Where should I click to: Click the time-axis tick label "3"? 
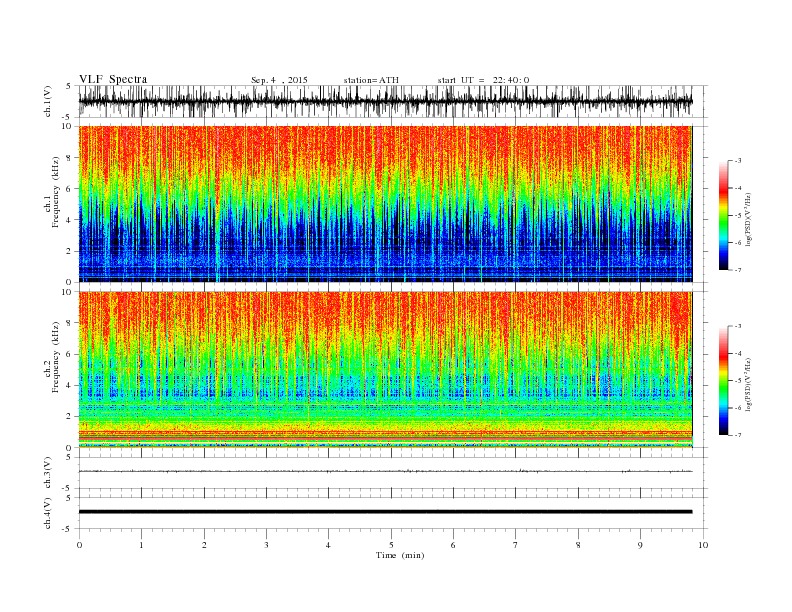click(x=266, y=545)
